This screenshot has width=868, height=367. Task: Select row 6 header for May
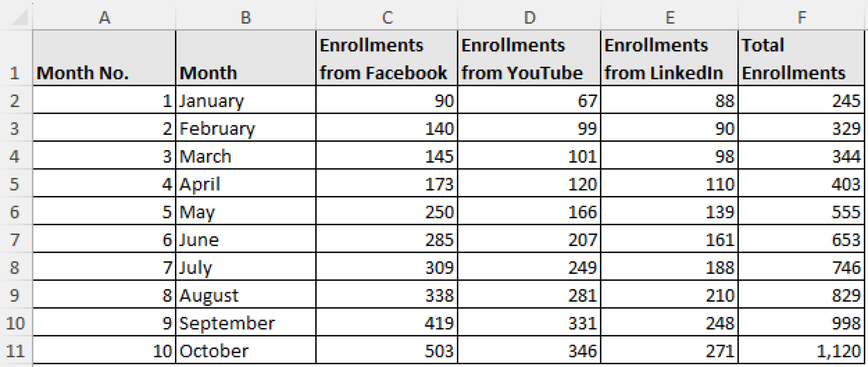coord(17,211)
